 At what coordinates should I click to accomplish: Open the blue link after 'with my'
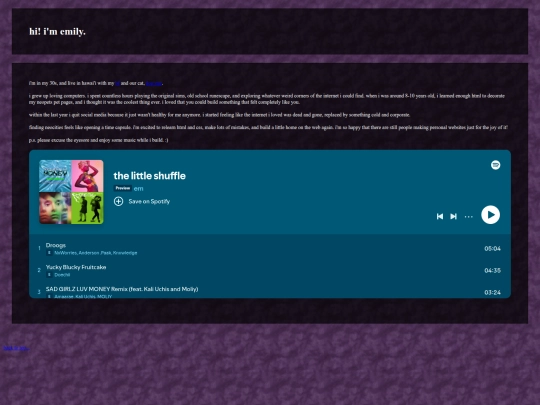[x=117, y=83]
